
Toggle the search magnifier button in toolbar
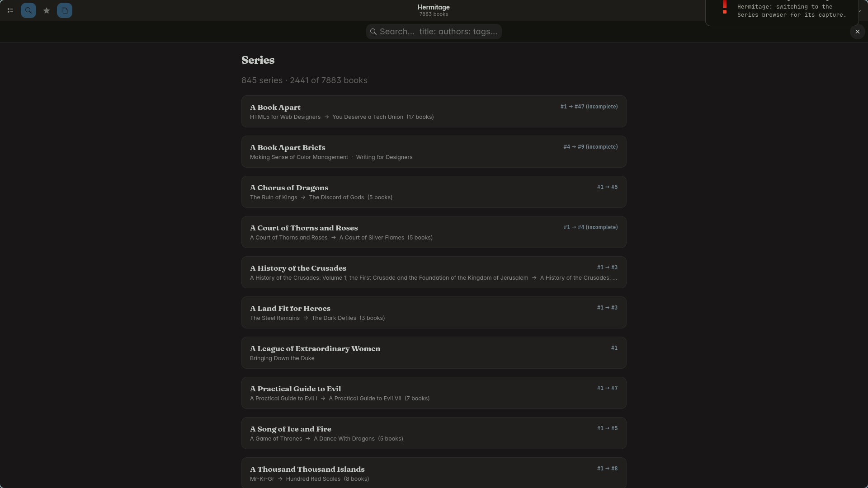coord(28,10)
